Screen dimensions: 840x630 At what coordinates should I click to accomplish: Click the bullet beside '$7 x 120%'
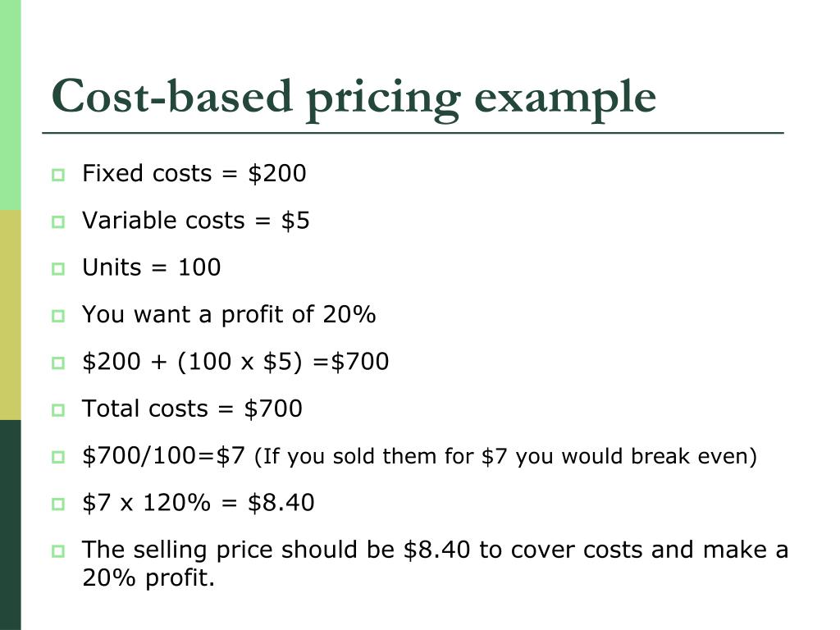58,504
